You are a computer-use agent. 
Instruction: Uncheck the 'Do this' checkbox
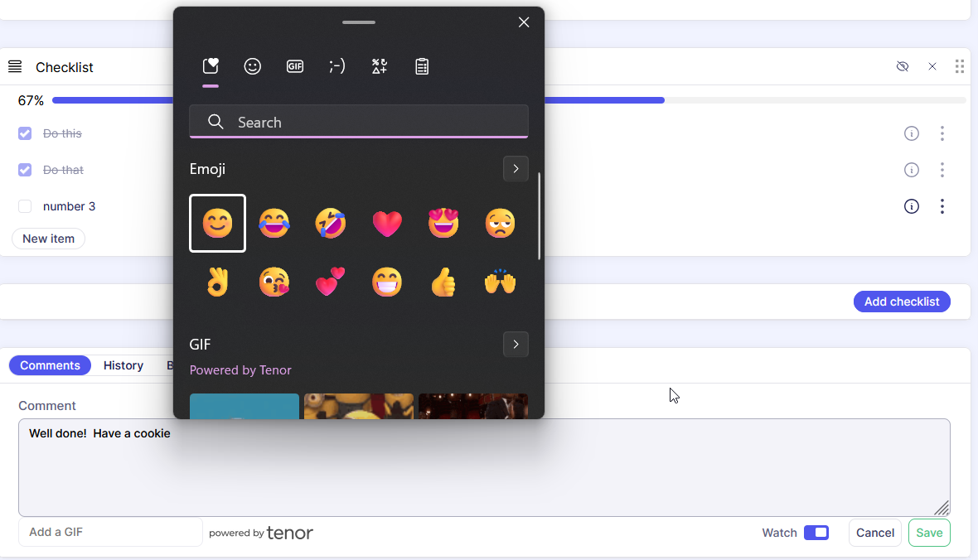tap(25, 133)
